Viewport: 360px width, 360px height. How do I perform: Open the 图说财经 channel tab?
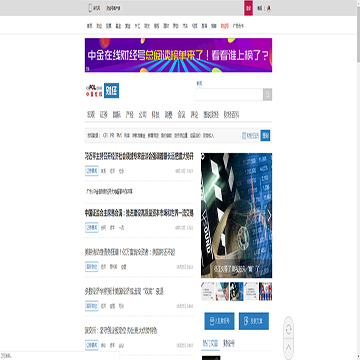211,115
